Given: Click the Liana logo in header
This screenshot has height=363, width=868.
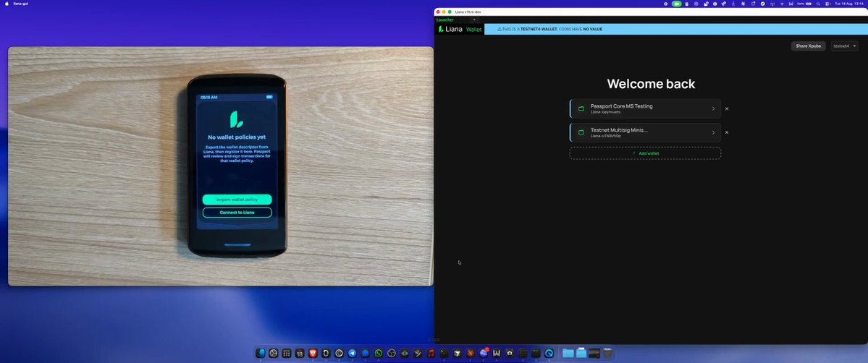Looking at the screenshot, I should pyautogui.click(x=450, y=29).
